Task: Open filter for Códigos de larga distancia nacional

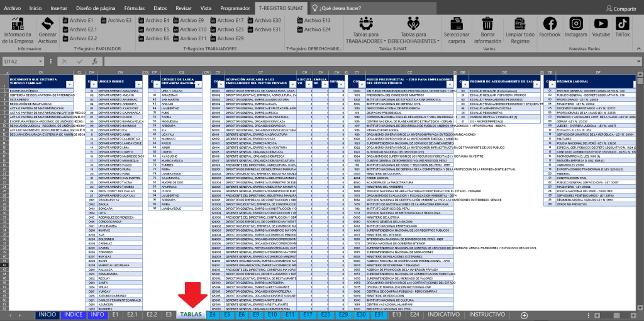Action: [x=198, y=84]
